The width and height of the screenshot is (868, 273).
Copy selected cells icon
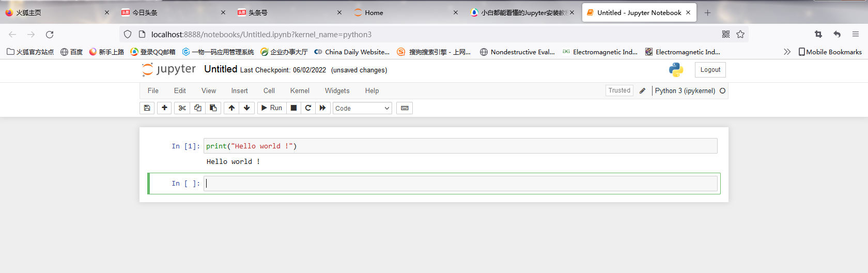(197, 108)
